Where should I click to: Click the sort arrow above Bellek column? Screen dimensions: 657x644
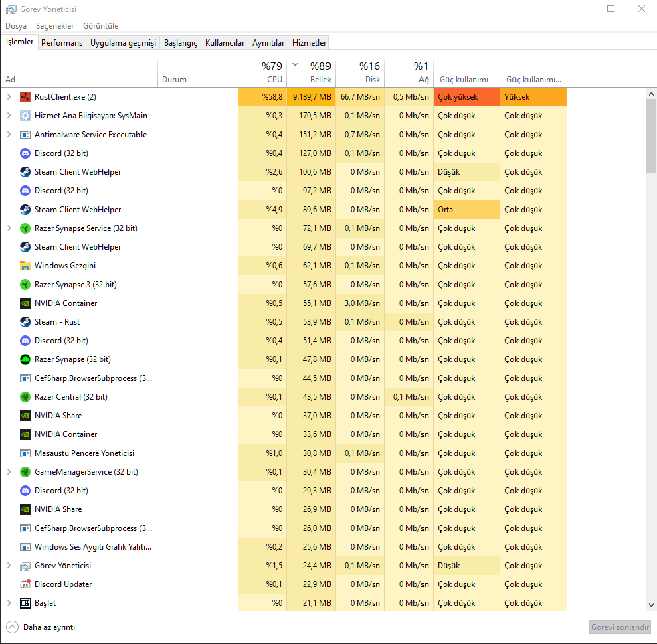click(x=296, y=64)
